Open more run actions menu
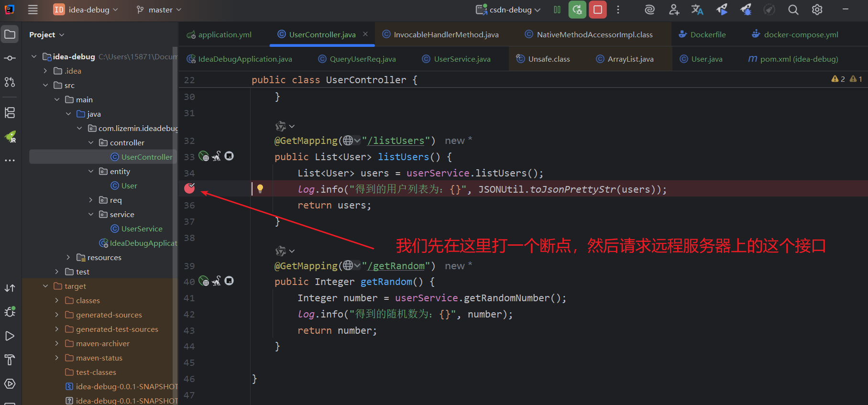 point(618,10)
